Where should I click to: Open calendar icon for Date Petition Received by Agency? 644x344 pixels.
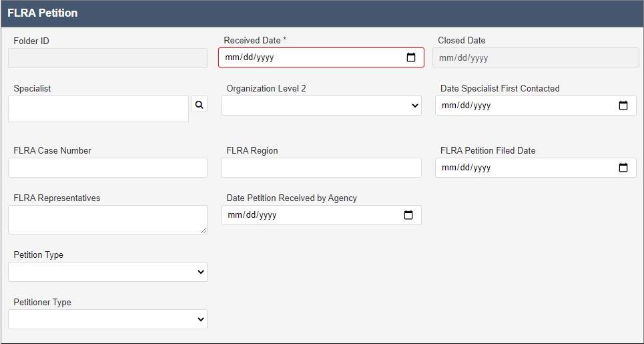pyautogui.click(x=408, y=215)
